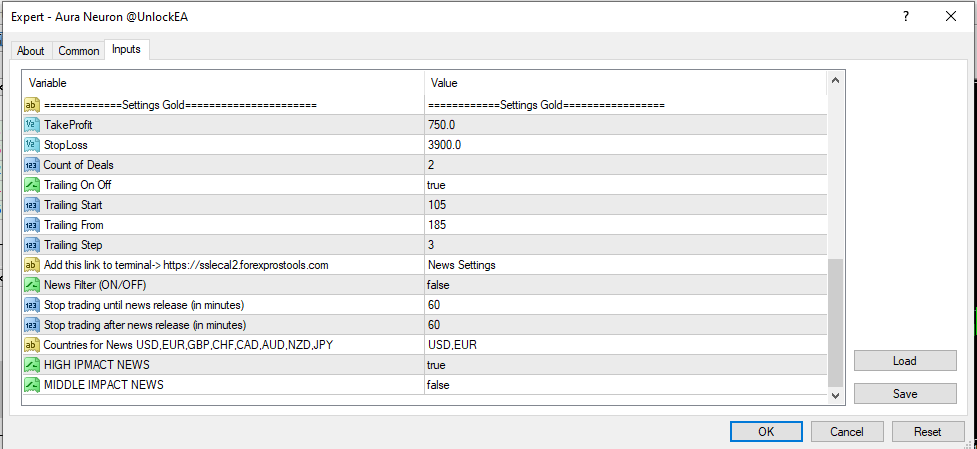Click the HIGH IPMACT NEWS boolean icon
The height and width of the screenshot is (449, 977).
pyautogui.click(x=31, y=365)
